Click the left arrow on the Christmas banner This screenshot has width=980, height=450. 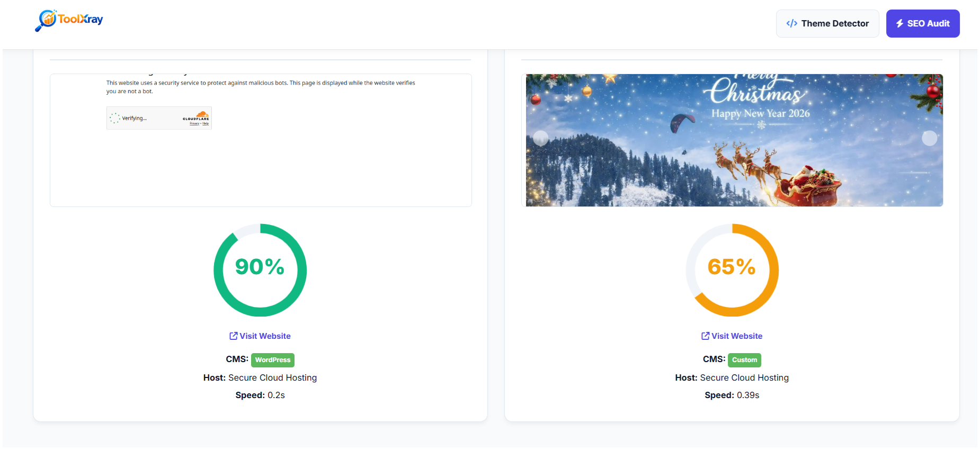pos(540,138)
